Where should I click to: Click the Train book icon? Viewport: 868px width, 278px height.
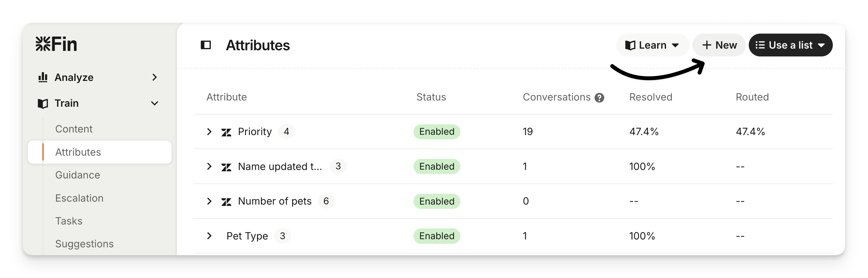pyautogui.click(x=43, y=103)
